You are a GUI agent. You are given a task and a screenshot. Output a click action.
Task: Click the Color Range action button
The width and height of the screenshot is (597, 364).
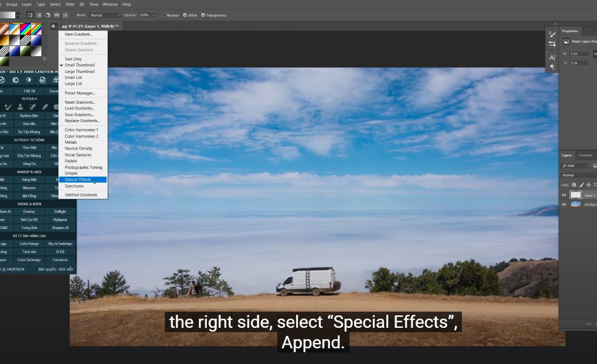click(29, 244)
